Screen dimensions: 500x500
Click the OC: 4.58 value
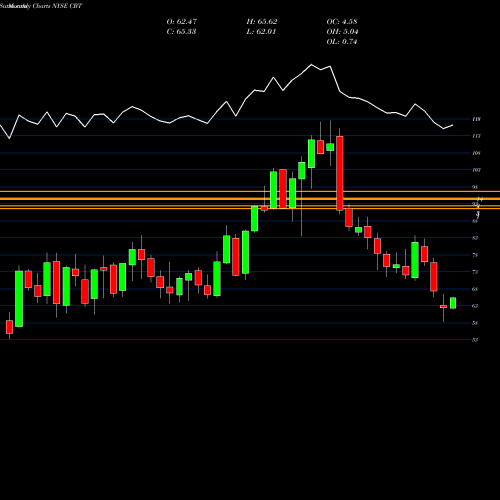(x=342, y=22)
